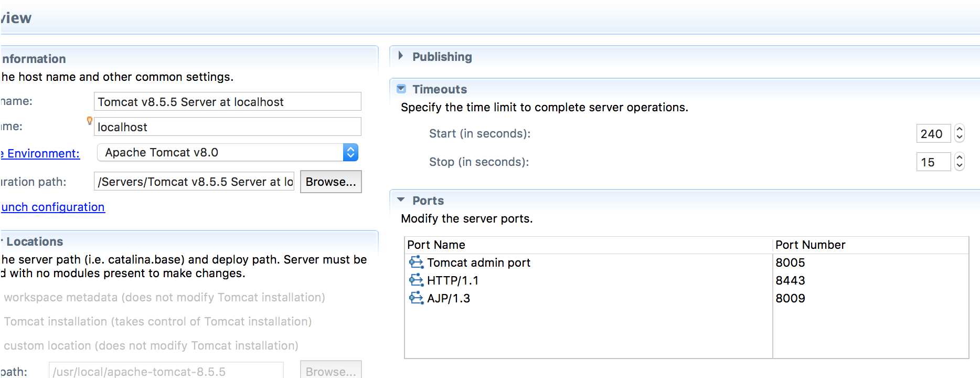Screen dimensions: 980x378
Task: Click the Start timeout value 240
Action: (933, 133)
